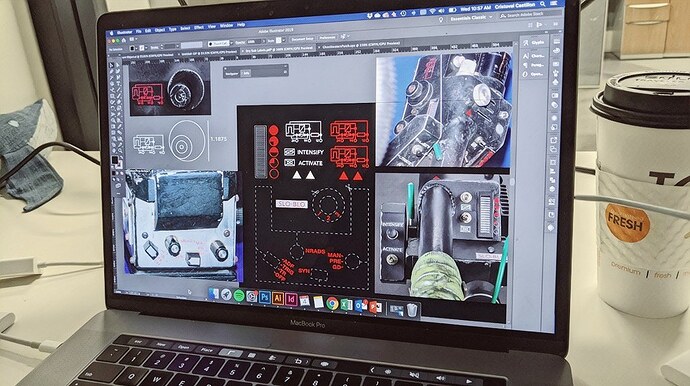
Task: Open the Window menu
Action: (227, 26)
